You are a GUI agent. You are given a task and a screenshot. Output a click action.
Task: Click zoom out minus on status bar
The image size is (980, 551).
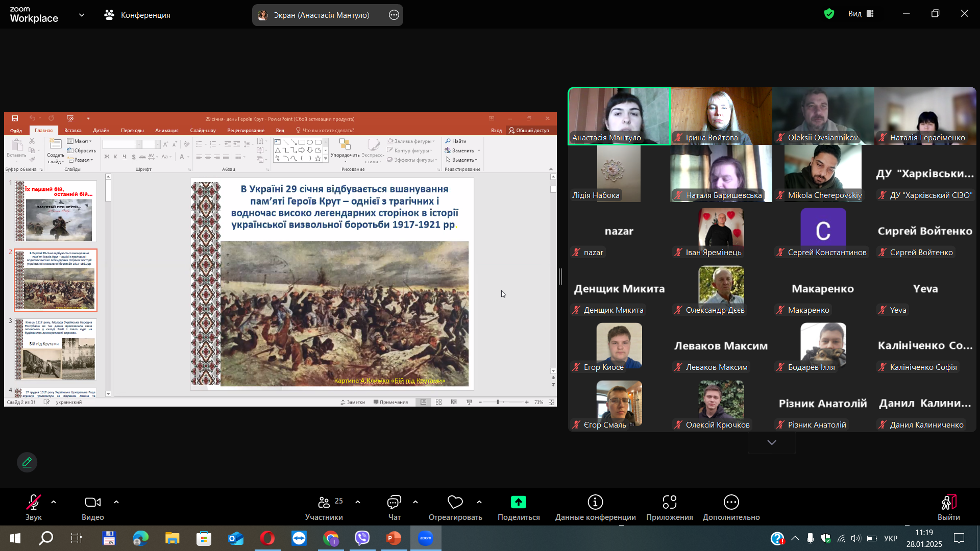click(x=480, y=402)
